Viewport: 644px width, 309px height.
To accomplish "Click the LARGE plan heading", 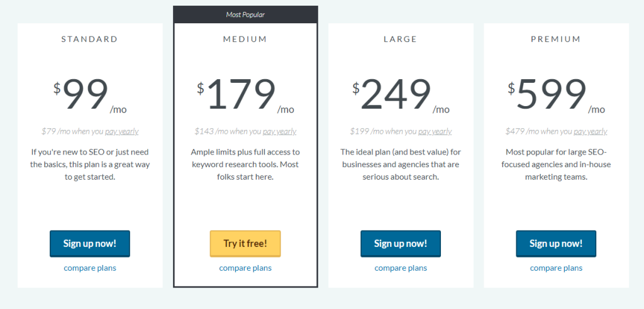I will click(401, 40).
